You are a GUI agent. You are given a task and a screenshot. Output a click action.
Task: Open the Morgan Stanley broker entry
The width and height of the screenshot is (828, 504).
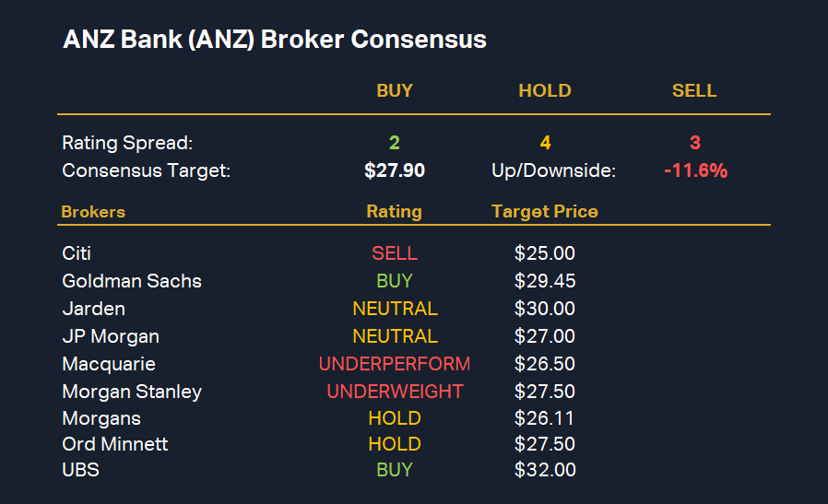coord(132,392)
